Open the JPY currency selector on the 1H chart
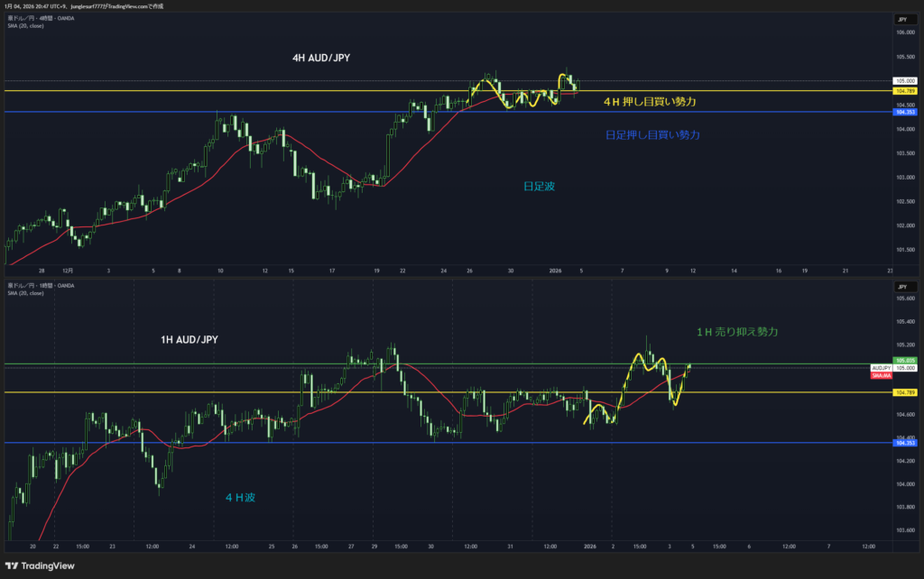The image size is (924, 579). tap(901, 286)
